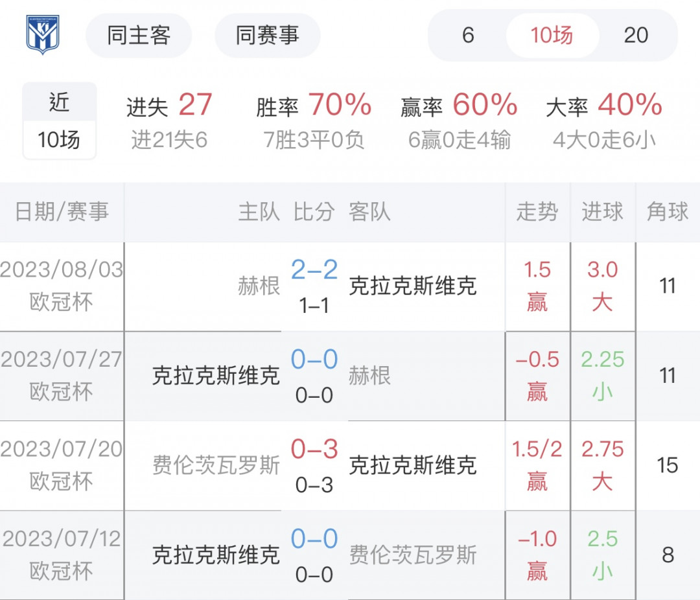Click 费伦茨瓦罗斯 away team on 2023/07/12
The height and width of the screenshot is (600, 700).
click(x=413, y=555)
